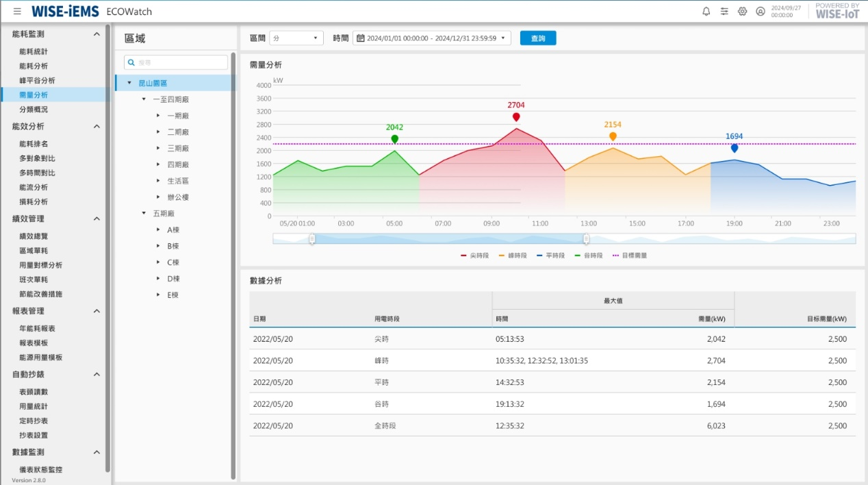Collapse the 五期廠 tree node
868x485 pixels.
pos(144,213)
